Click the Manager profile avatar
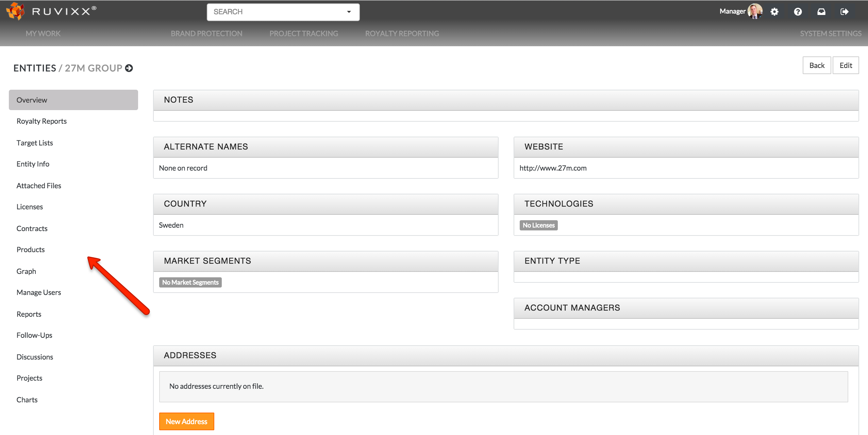 point(755,12)
